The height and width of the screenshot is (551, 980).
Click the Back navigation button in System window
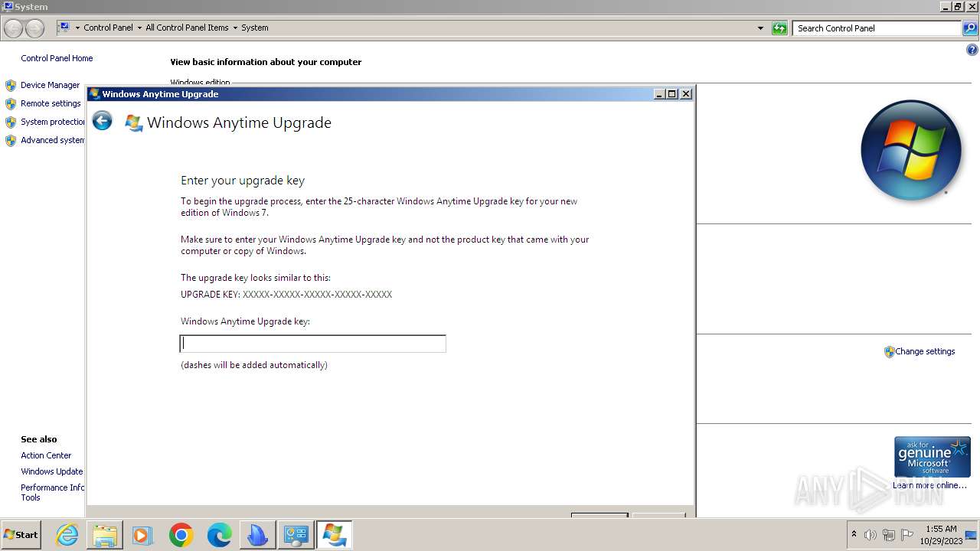coord(13,28)
